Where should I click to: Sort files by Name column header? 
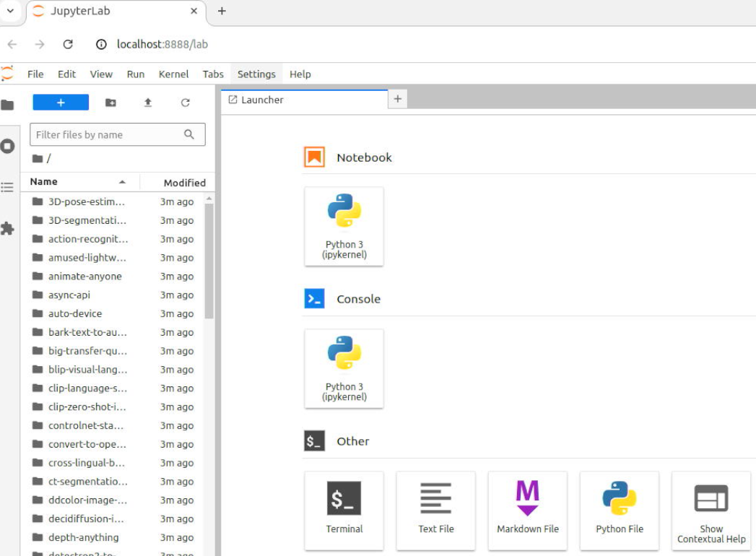79,182
